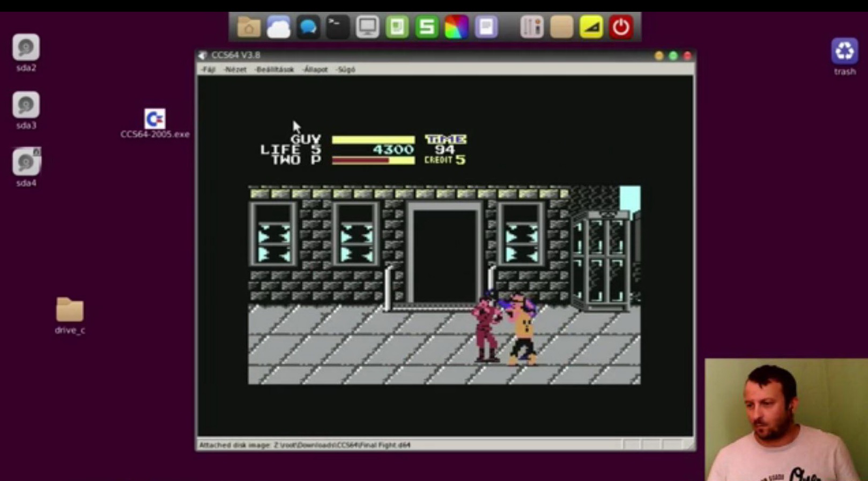Open the purple notes app icon

pos(486,27)
